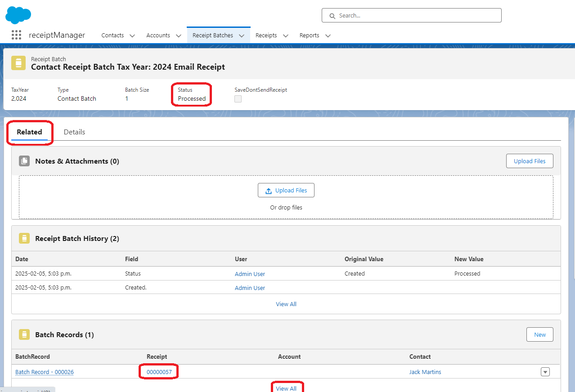Click the Salesforce cloud logo

click(x=18, y=15)
